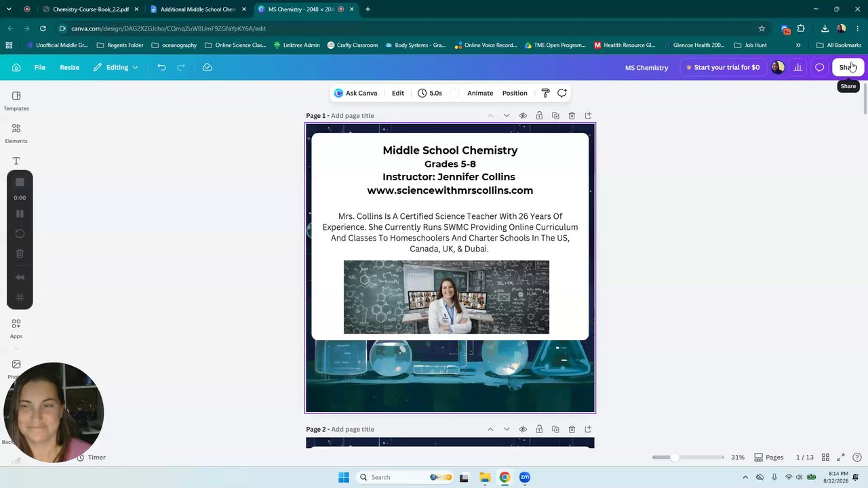Click Start your trial for $0
The image size is (868, 488).
tap(722, 67)
